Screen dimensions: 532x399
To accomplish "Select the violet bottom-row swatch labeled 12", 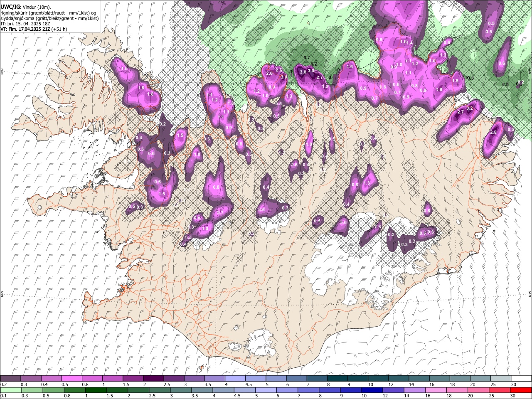I will [x=393, y=390].
